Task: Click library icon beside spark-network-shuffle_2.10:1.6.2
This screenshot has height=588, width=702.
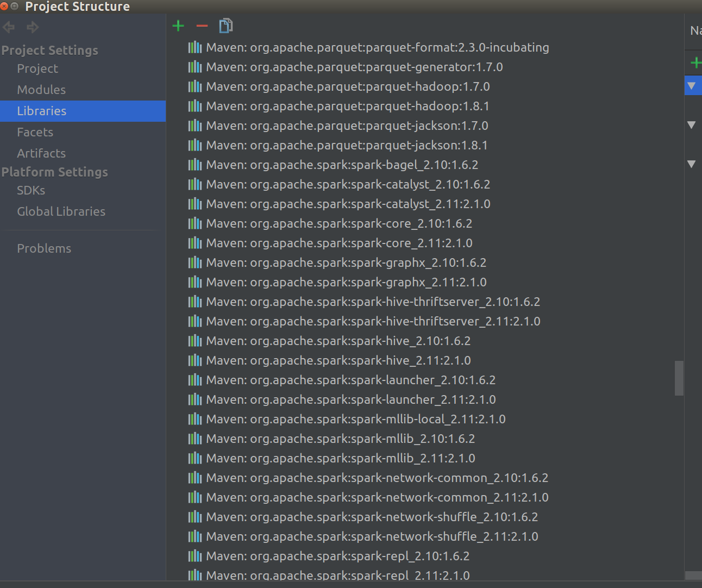Action: [x=195, y=517]
